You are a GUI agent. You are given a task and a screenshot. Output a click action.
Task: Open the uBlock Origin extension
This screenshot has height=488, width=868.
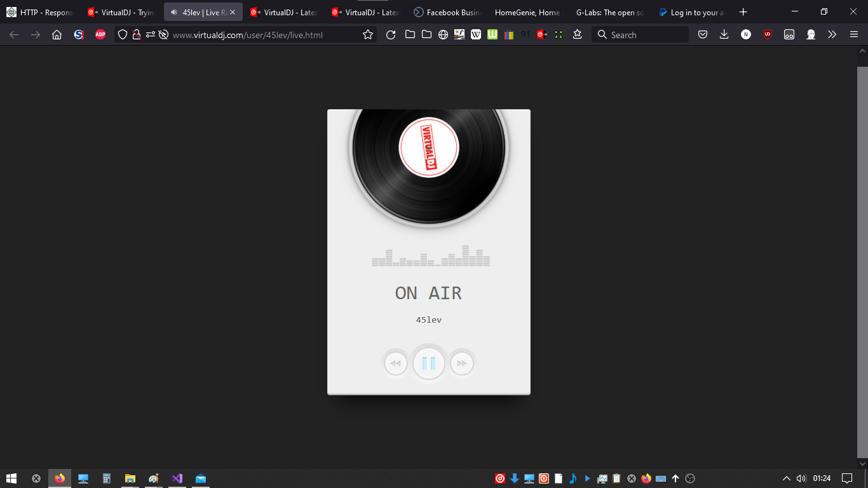768,35
